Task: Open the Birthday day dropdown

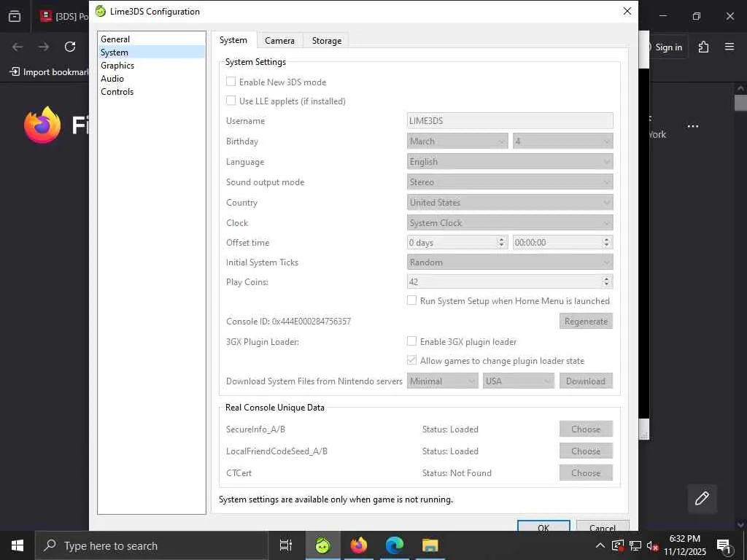Action: [562, 141]
